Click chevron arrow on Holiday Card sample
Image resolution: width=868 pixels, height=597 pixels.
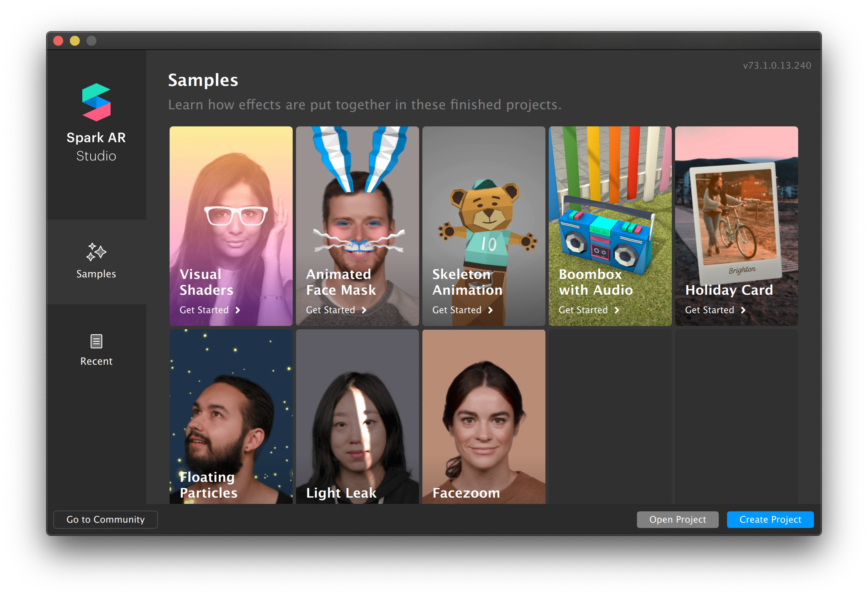tap(743, 310)
